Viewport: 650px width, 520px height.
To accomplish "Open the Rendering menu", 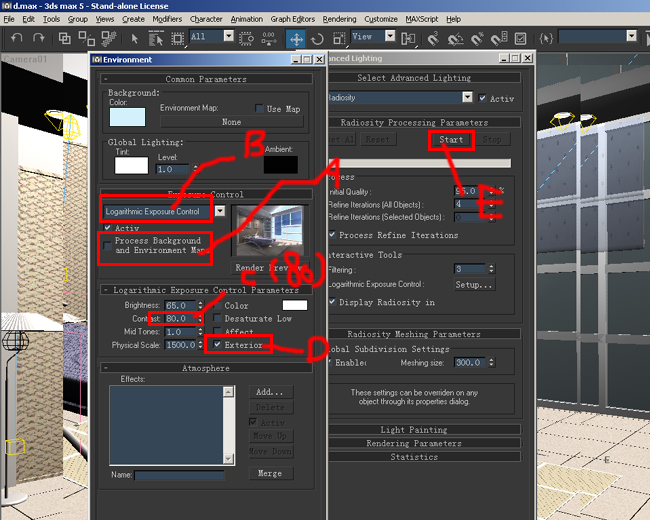I will [339, 19].
